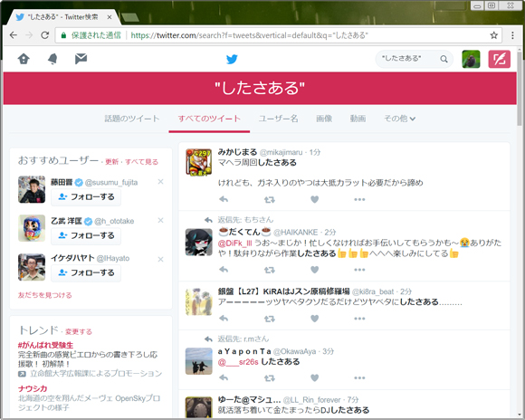Click the compose tweet button
Image resolution: width=525 pixels, height=420 pixels.
click(500, 59)
